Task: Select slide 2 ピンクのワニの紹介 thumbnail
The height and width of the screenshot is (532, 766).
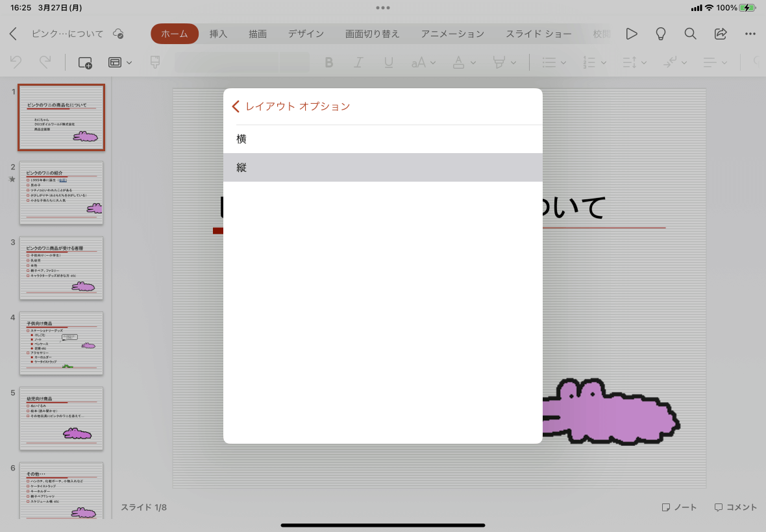Action: point(62,193)
